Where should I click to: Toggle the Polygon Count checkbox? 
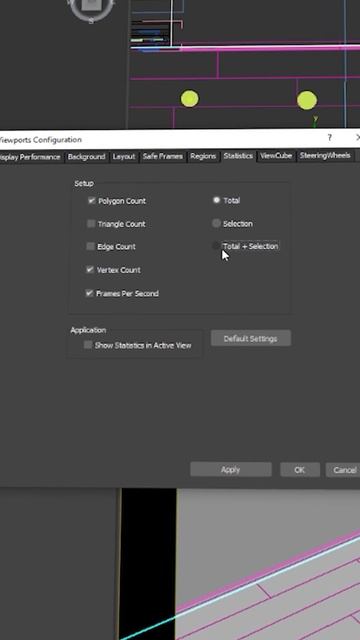coord(91,200)
